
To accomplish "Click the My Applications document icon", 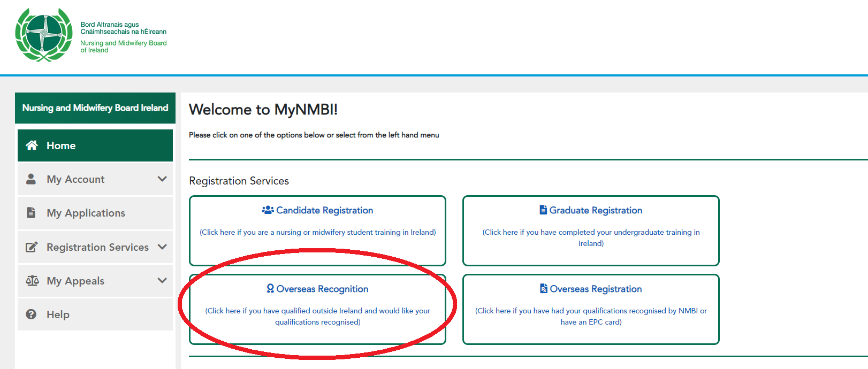I will 31,212.
